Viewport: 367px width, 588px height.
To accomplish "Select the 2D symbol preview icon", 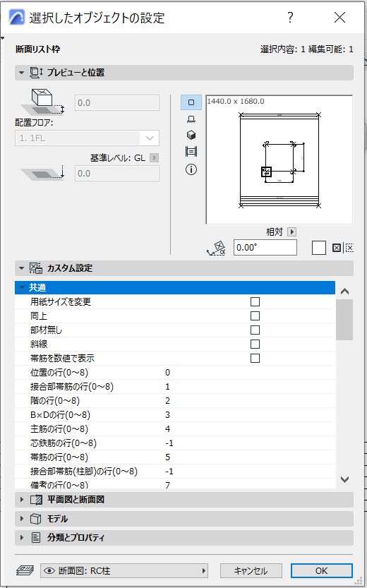I will [191, 102].
